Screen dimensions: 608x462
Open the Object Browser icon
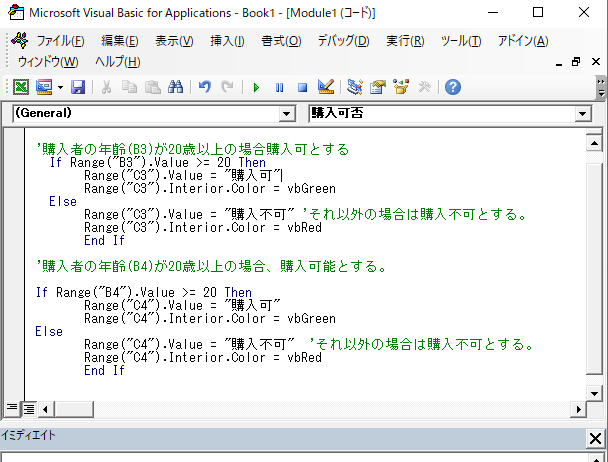pos(401,87)
